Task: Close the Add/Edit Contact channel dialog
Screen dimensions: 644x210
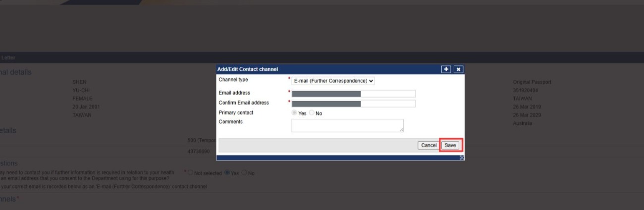Action: (x=458, y=69)
